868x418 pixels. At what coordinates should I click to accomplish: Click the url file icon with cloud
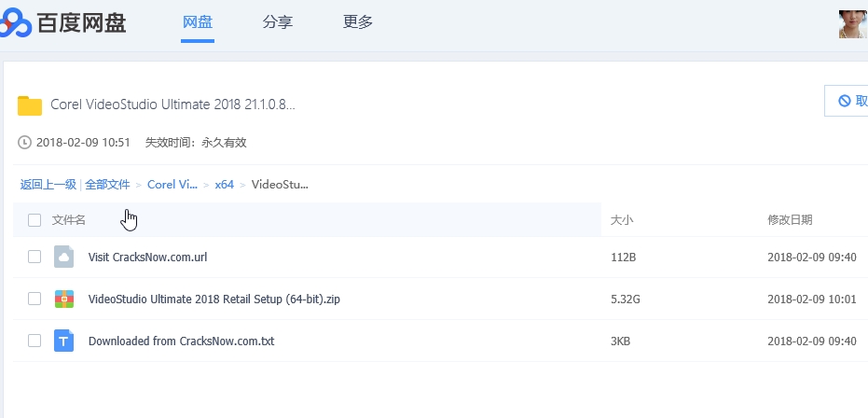click(63, 257)
